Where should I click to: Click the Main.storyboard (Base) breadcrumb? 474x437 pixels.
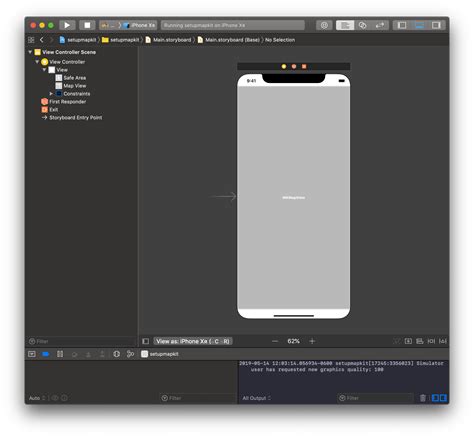click(229, 40)
